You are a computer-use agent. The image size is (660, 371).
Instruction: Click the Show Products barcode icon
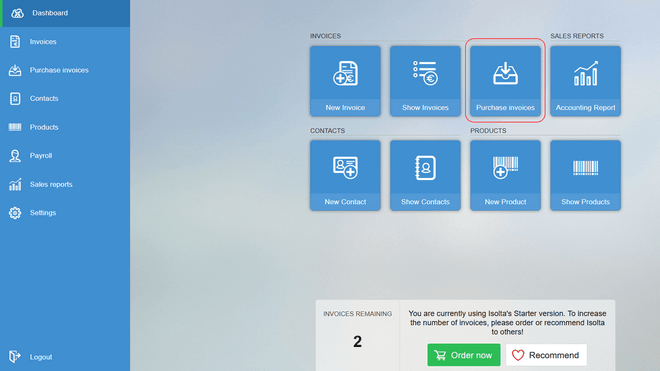585,168
